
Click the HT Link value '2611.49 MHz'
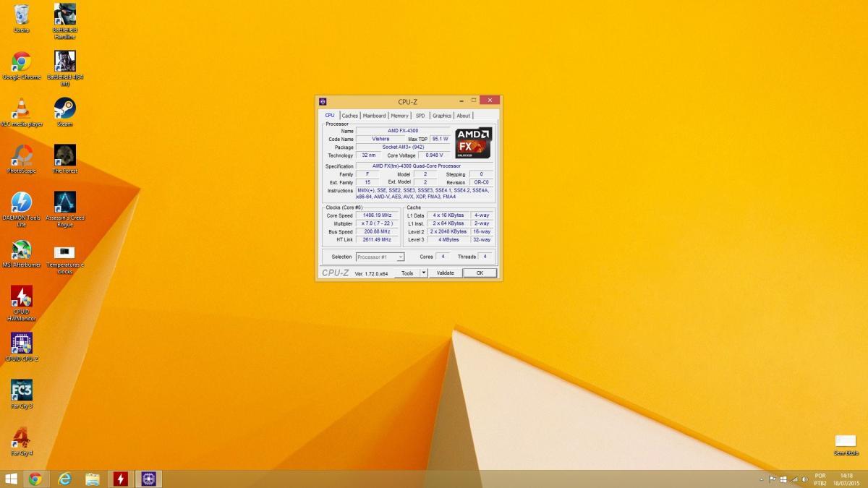coord(377,239)
